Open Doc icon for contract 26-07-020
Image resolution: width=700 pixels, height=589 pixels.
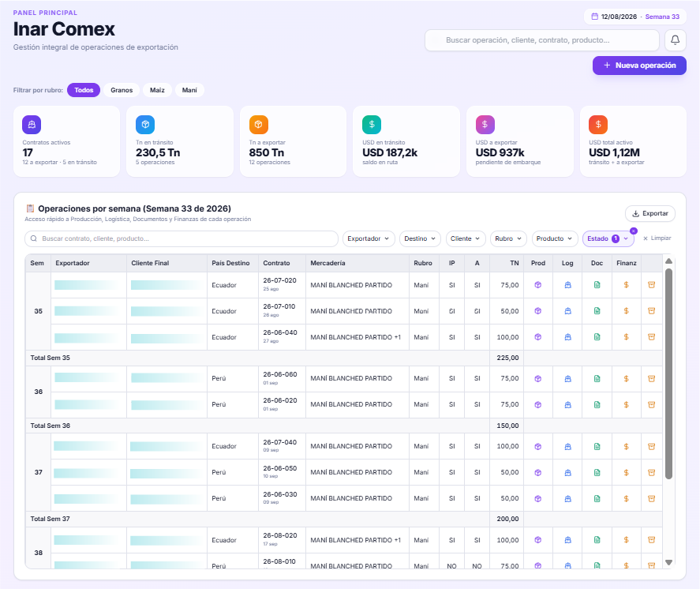pyautogui.click(x=597, y=285)
